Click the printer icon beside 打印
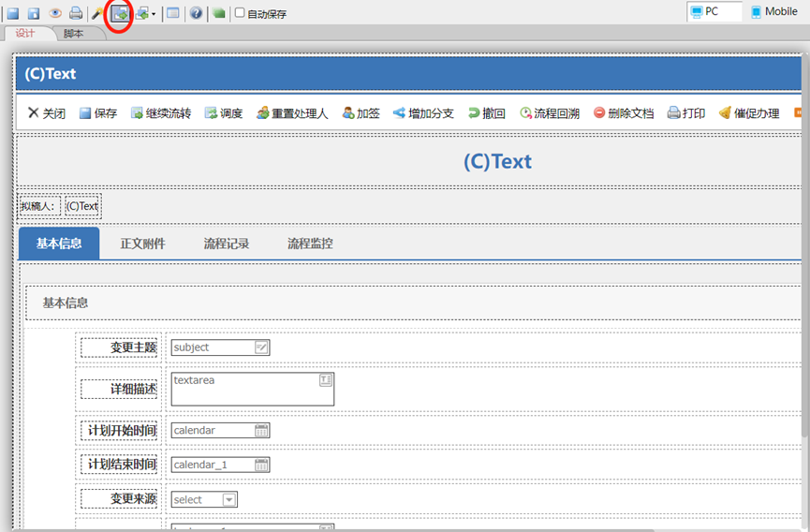The height and width of the screenshot is (532, 810). coord(673,112)
